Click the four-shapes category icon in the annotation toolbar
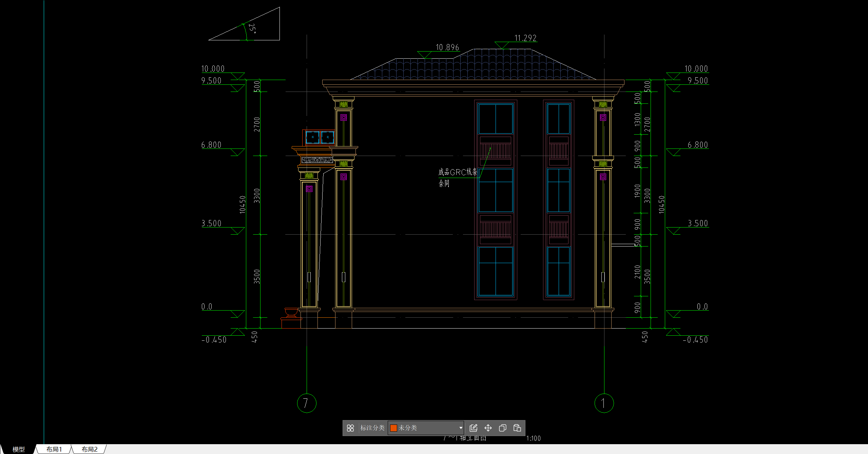The image size is (868, 454). click(350, 428)
